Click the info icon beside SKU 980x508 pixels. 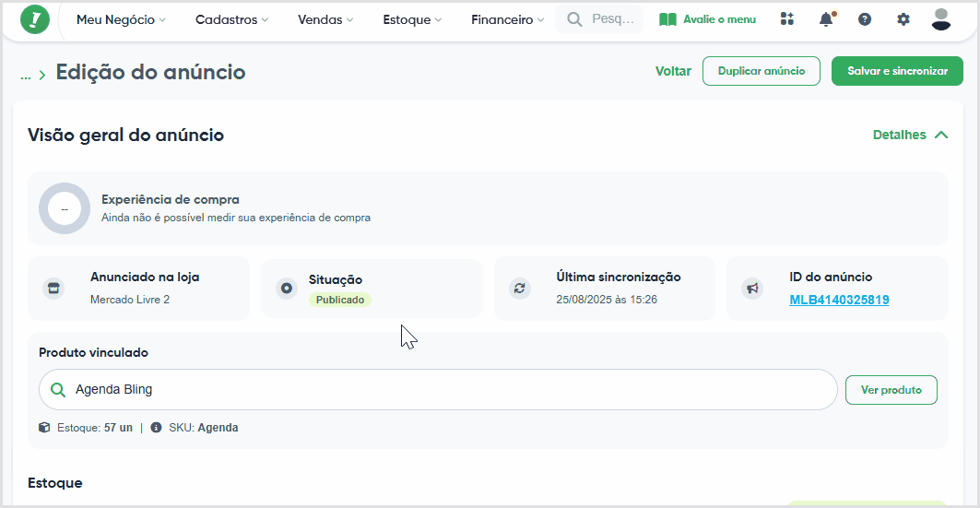[156, 428]
